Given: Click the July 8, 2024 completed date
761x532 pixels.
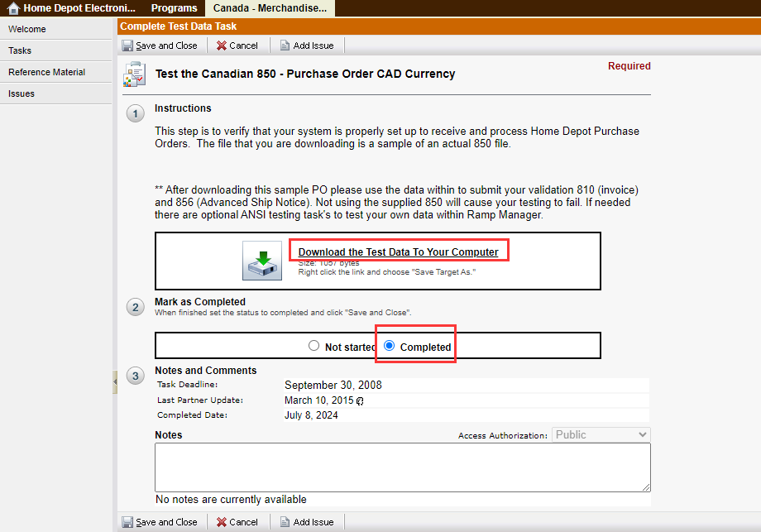Looking at the screenshot, I should coord(311,415).
